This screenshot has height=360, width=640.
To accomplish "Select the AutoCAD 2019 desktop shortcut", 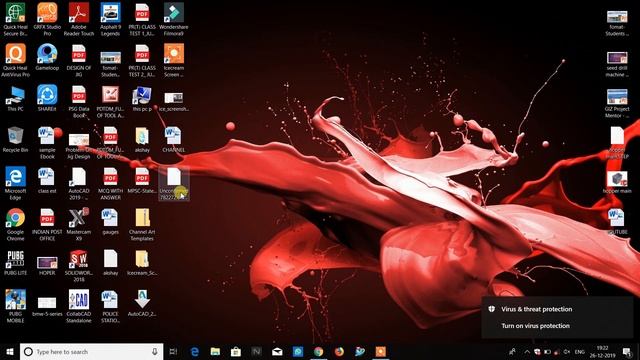I will pyautogui.click(x=79, y=183).
